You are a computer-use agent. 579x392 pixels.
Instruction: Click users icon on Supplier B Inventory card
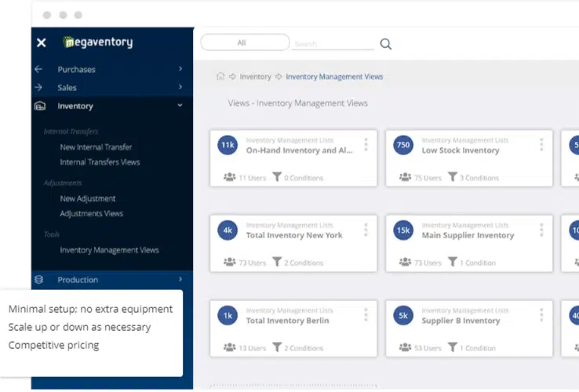[405, 347]
